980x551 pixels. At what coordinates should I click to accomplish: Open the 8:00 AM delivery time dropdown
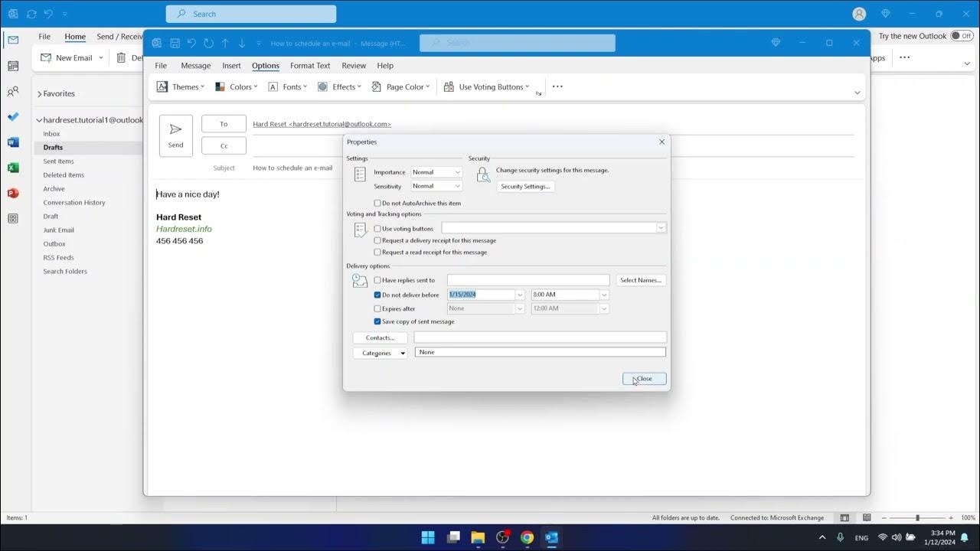point(604,294)
